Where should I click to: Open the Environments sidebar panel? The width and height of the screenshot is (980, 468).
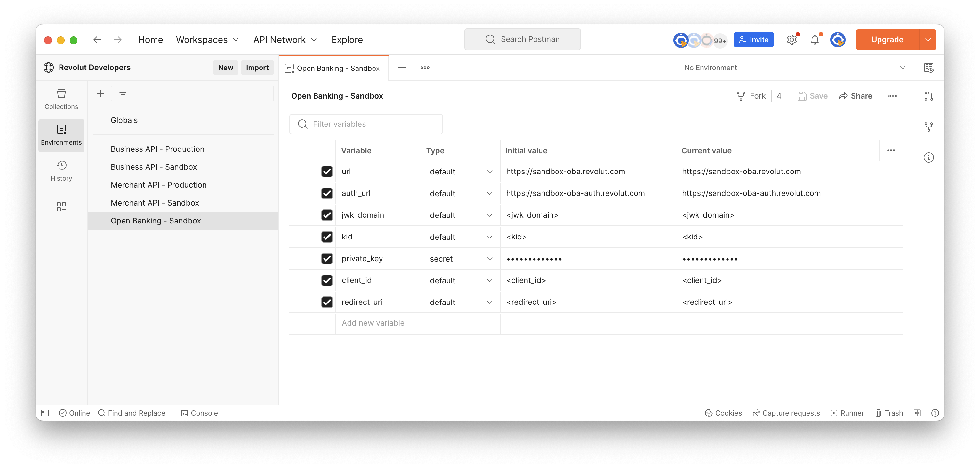pos(61,135)
